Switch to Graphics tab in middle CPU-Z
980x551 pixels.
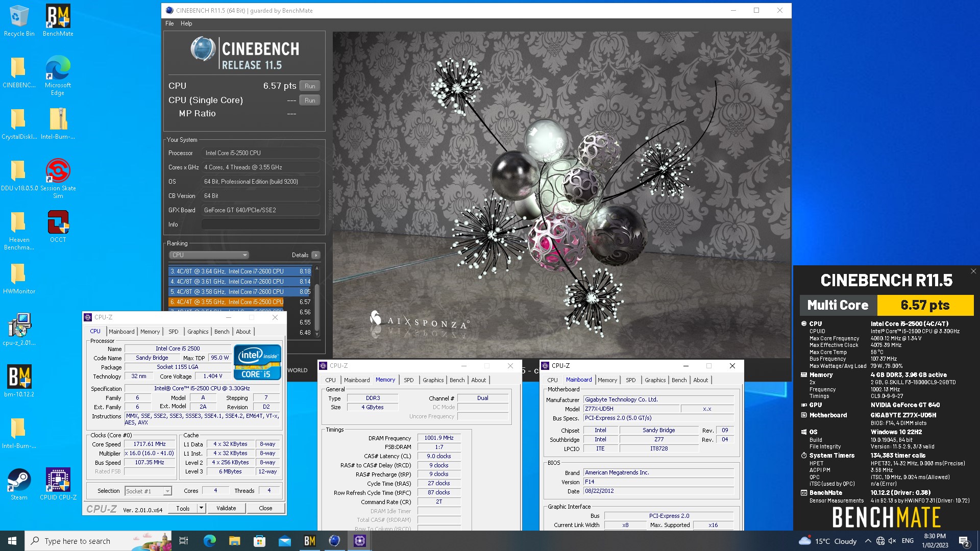tap(433, 380)
